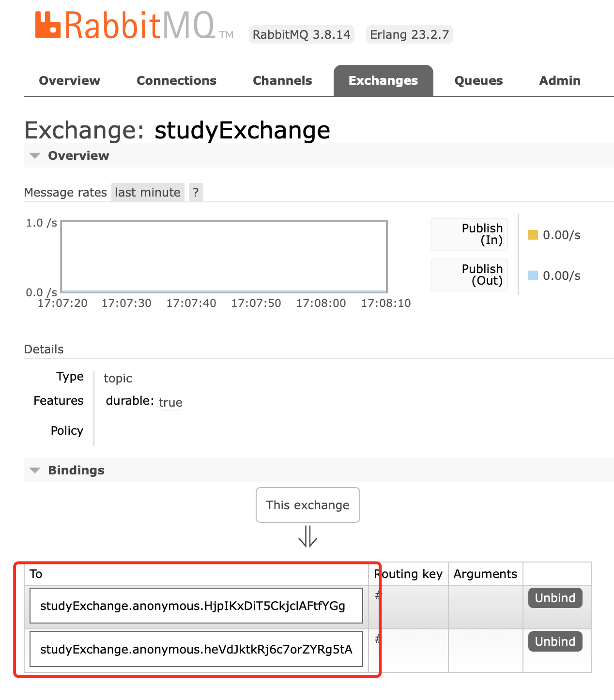Open the Connections tab
614x700 pixels.
(x=177, y=80)
